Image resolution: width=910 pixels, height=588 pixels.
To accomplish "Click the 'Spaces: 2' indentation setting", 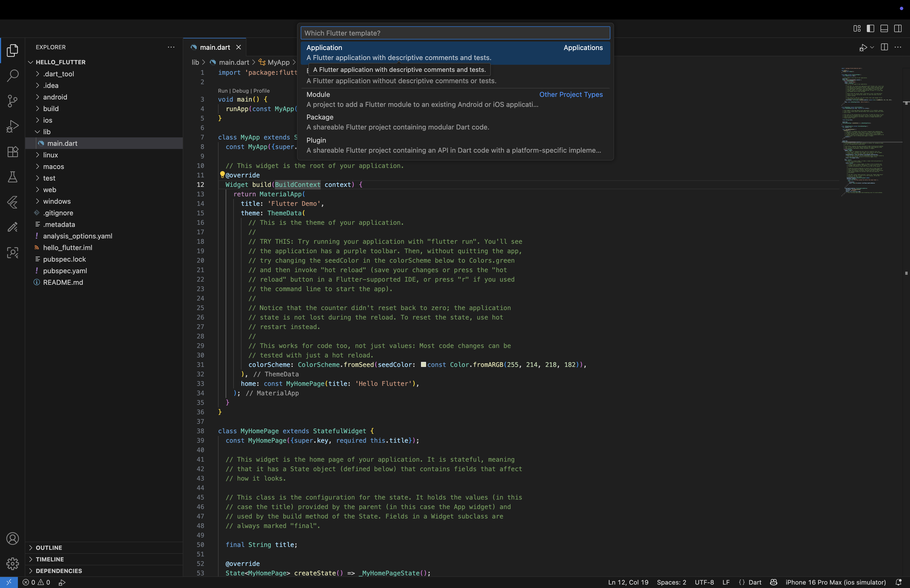I will (x=671, y=582).
